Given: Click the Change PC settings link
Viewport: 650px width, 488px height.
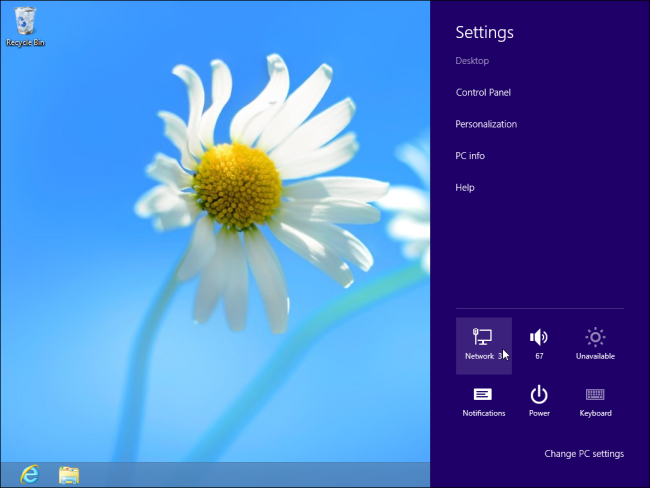Looking at the screenshot, I should (x=584, y=454).
